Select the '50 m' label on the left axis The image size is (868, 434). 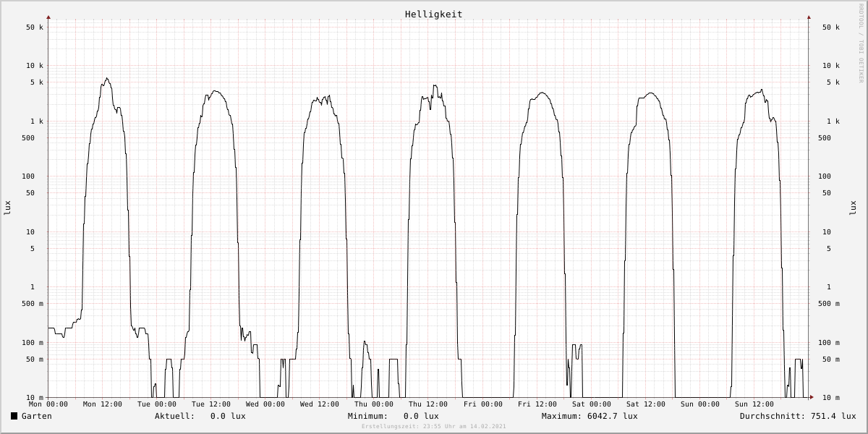(35, 359)
